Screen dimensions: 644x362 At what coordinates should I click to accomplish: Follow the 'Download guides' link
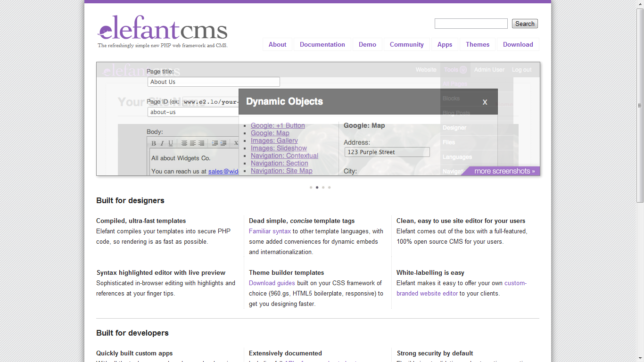(272, 283)
